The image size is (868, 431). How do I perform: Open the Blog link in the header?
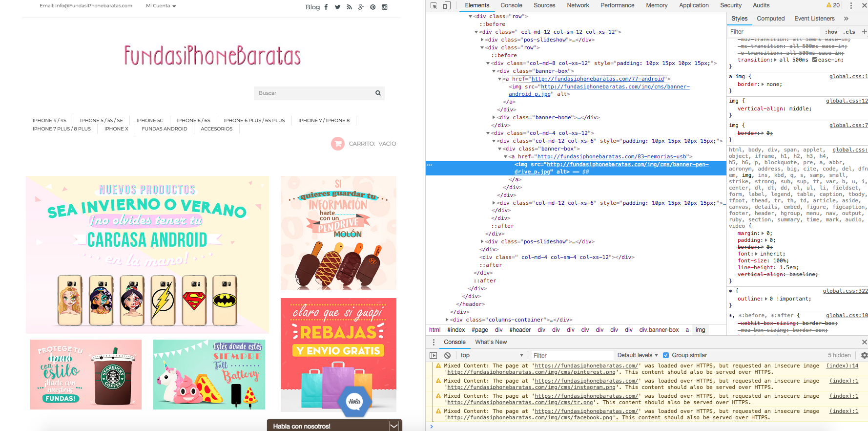(312, 7)
